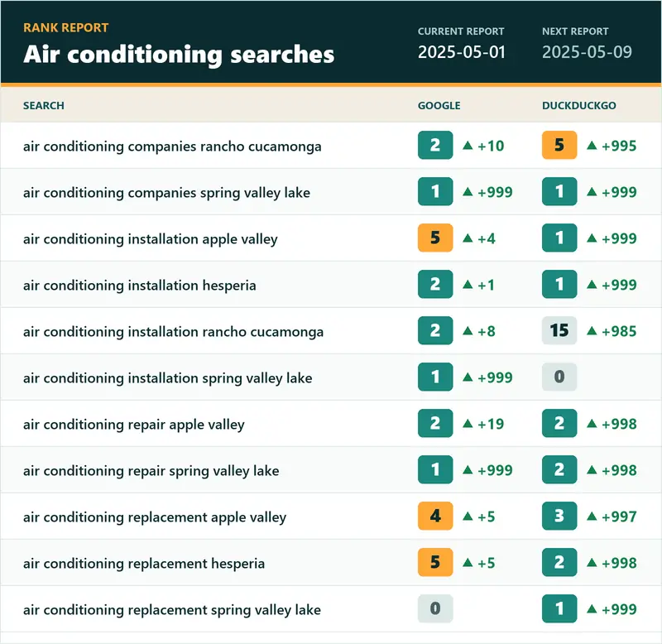Click gray Google badge 0 for replacement spring valley lake

pyautogui.click(x=435, y=609)
